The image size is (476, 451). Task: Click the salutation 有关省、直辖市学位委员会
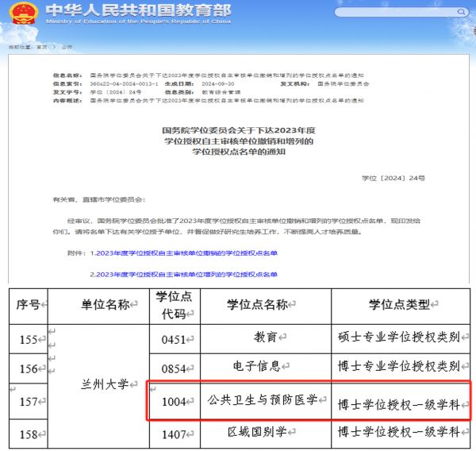pyautogui.click(x=99, y=199)
